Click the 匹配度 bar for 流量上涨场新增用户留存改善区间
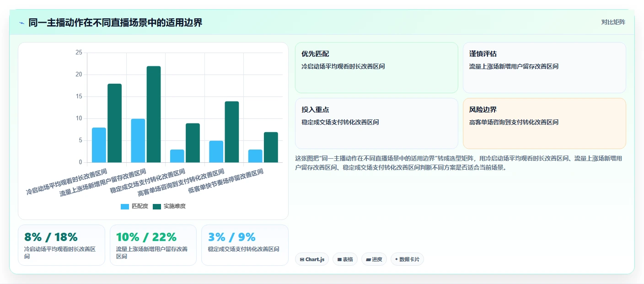Viewport: 644px width, 284px height. [x=138, y=140]
